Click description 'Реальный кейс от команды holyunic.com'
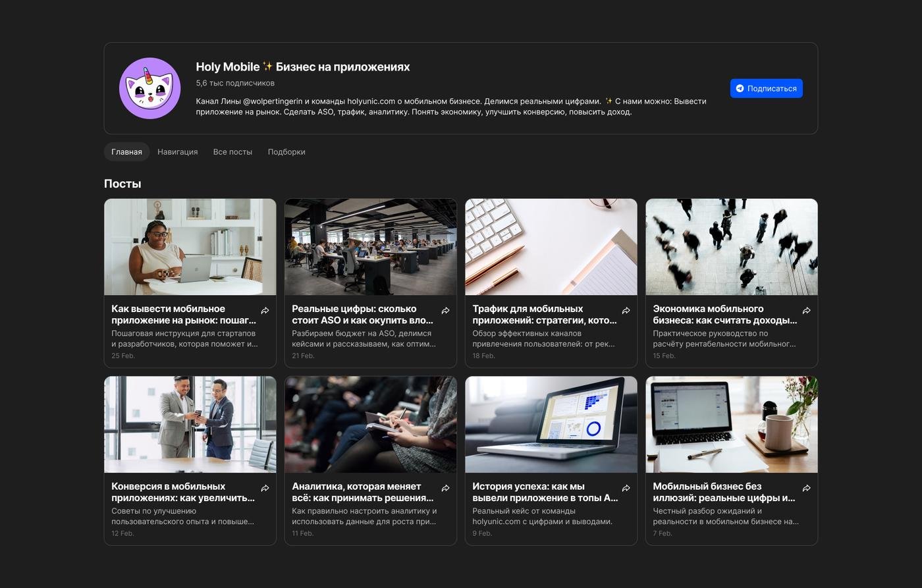This screenshot has width=922, height=588. (543, 516)
